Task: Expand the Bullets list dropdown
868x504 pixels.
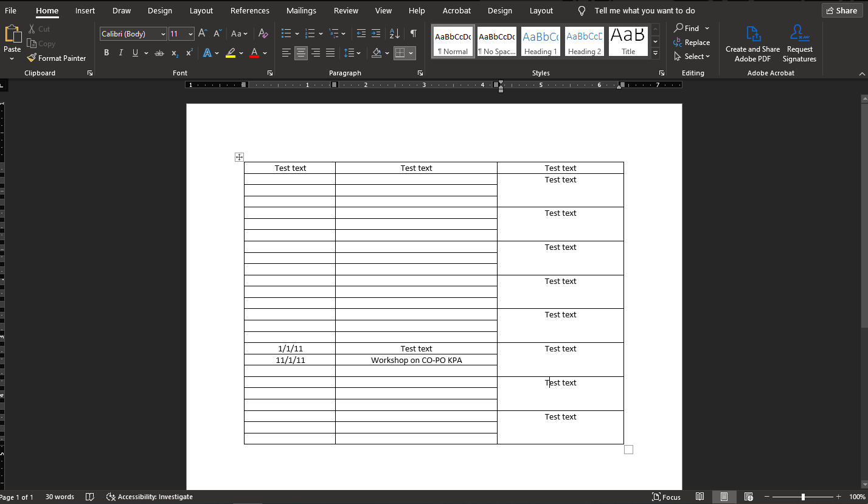Action: click(x=297, y=33)
